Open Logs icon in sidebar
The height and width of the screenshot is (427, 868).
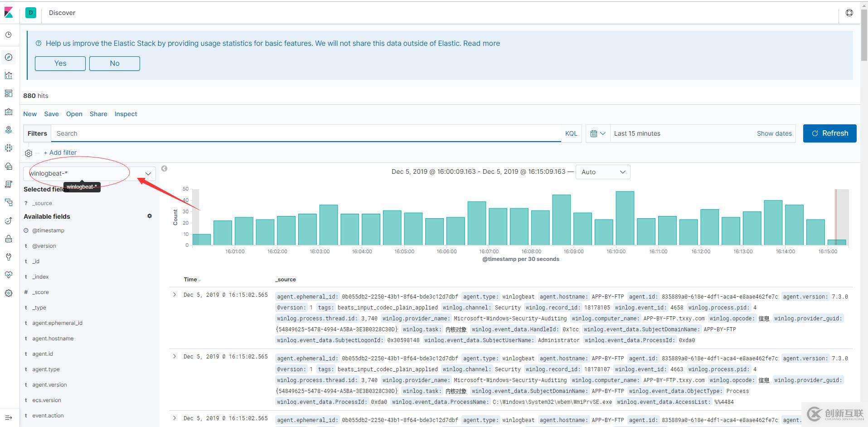[x=9, y=184]
